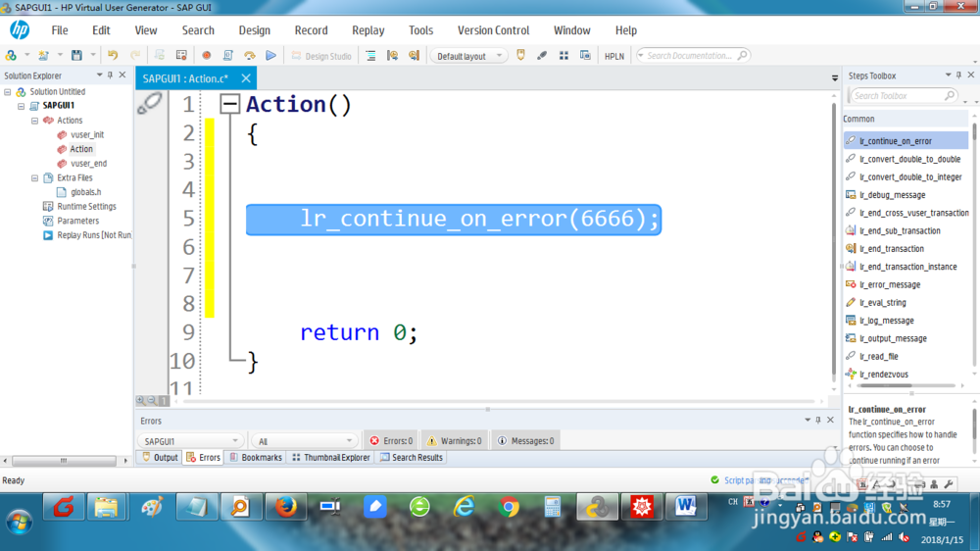Screen dimensions: 980x551
Task: Click the four-squares grid toolbar icon
Action: (x=563, y=56)
